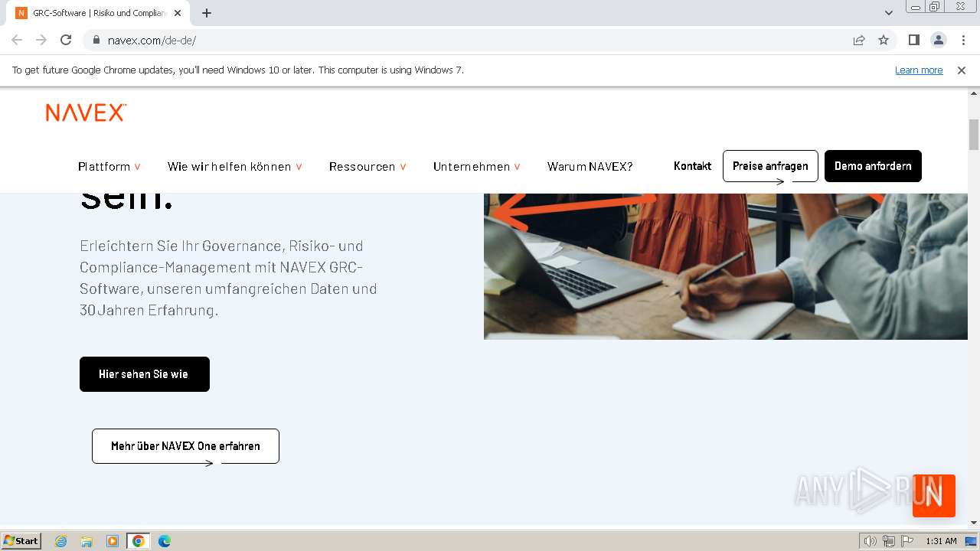The image size is (980, 551).
Task: Open the volume tray icon
Action: click(x=871, y=541)
